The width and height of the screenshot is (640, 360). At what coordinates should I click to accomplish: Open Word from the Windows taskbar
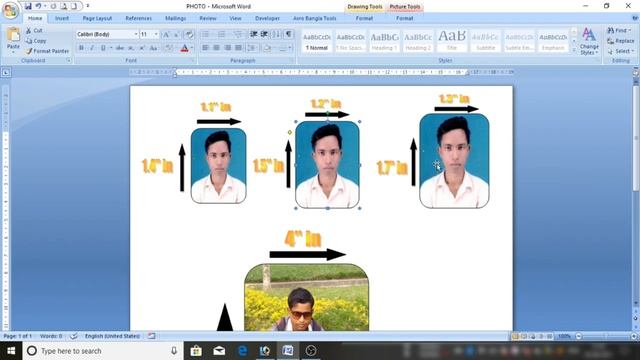pos(288,351)
